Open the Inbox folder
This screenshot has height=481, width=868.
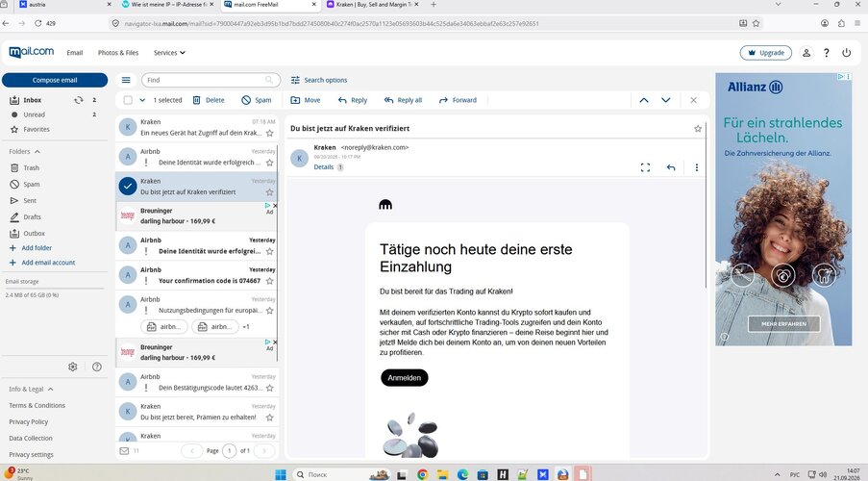coord(32,100)
